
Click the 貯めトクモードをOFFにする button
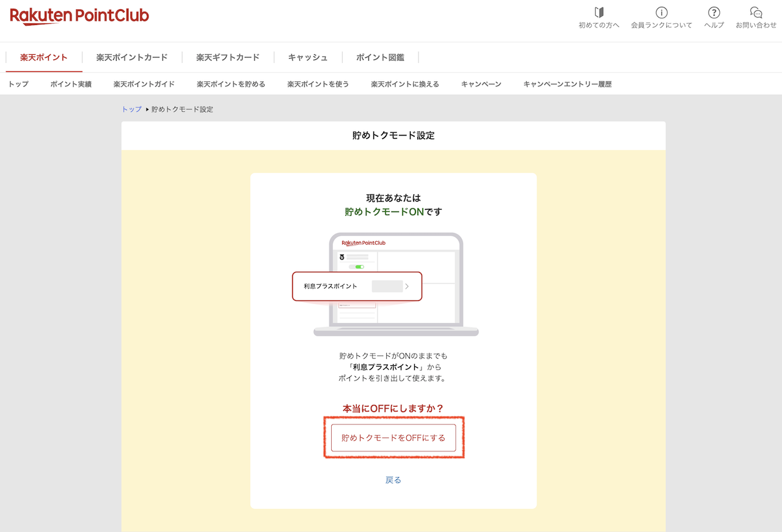pyautogui.click(x=393, y=438)
